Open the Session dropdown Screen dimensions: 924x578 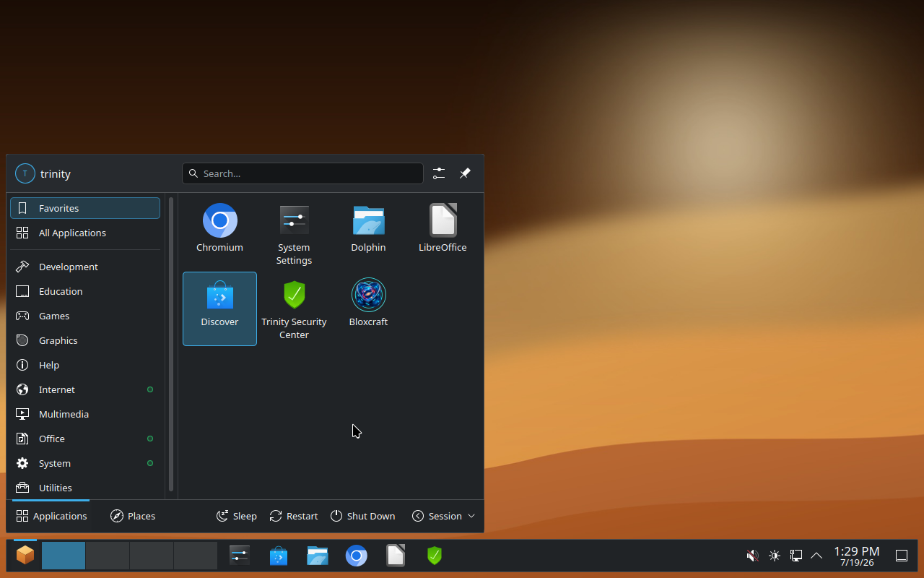click(443, 516)
